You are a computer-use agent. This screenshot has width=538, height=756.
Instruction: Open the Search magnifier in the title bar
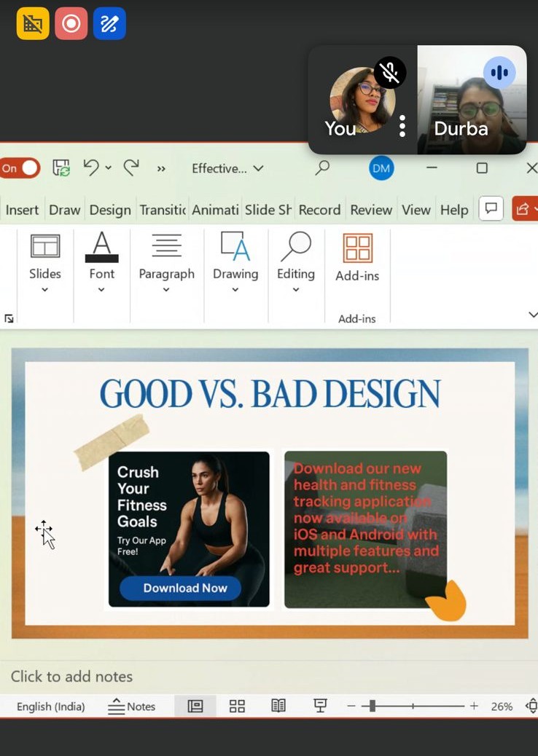click(322, 168)
